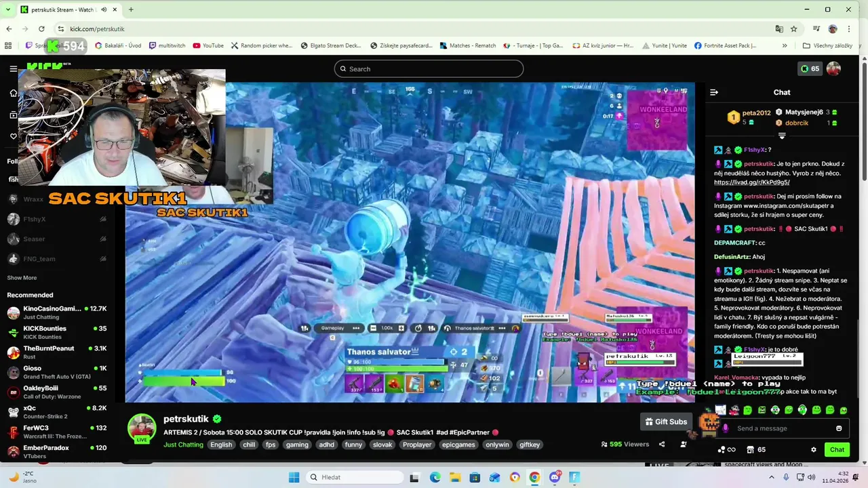The image size is (868, 488).
Task: Open Všechny záložky folder
Action: coord(827,45)
